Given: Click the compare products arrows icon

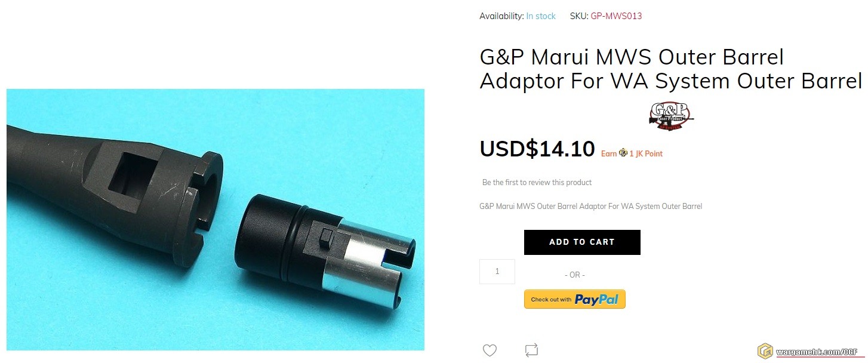Looking at the screenshot, I should [x=531, y=350].
